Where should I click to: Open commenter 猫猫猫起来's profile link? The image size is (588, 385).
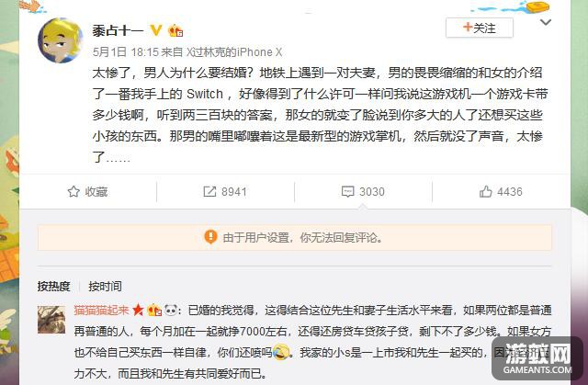[x=102, y=310]
